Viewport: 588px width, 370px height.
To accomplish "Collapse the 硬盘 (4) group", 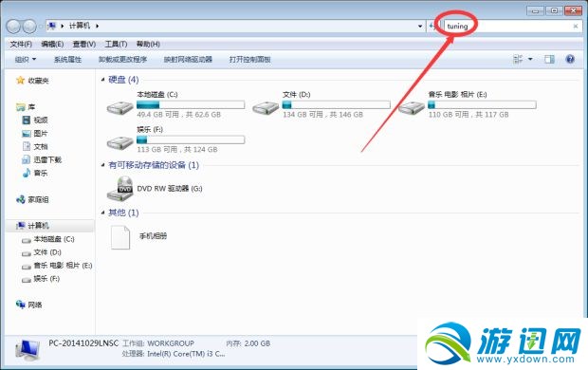I will 102,80.
